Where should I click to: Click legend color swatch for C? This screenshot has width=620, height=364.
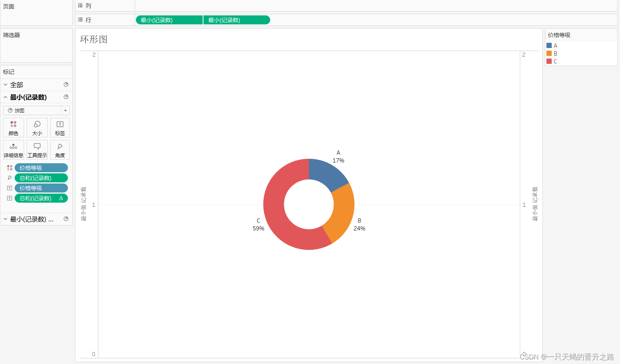tap(549, 61)
